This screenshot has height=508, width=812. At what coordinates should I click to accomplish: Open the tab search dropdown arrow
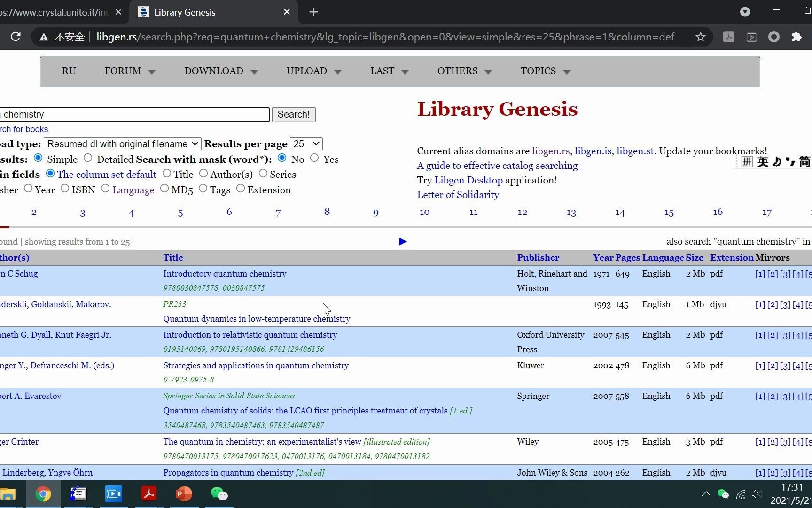[745, 12]
